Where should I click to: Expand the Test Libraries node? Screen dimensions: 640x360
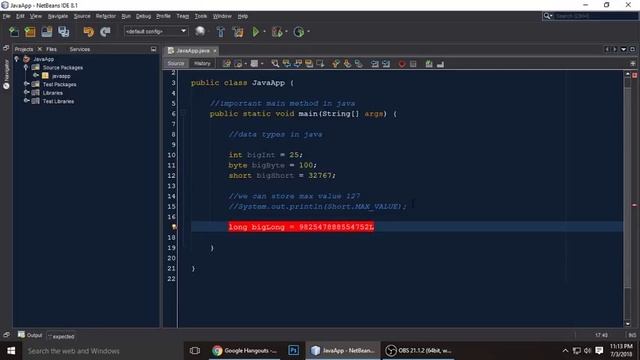26,101
